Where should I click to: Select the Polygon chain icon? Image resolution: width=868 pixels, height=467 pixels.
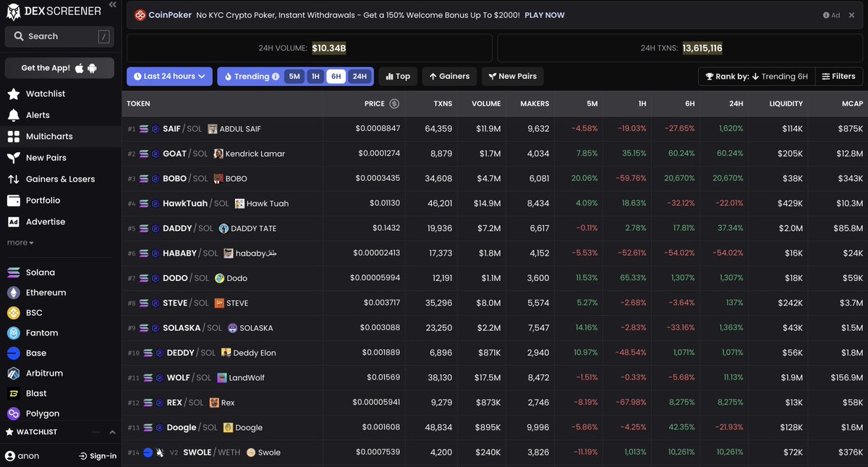coord(13,413)
